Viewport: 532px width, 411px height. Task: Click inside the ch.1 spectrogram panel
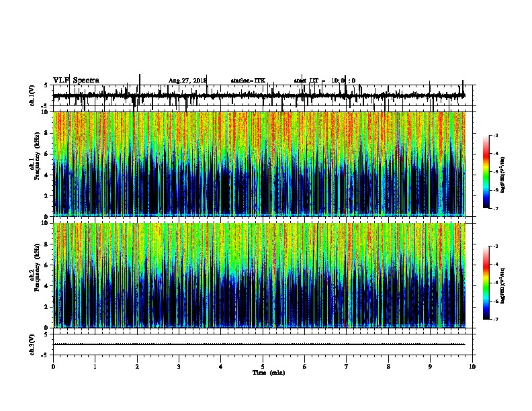click(259, 164)
